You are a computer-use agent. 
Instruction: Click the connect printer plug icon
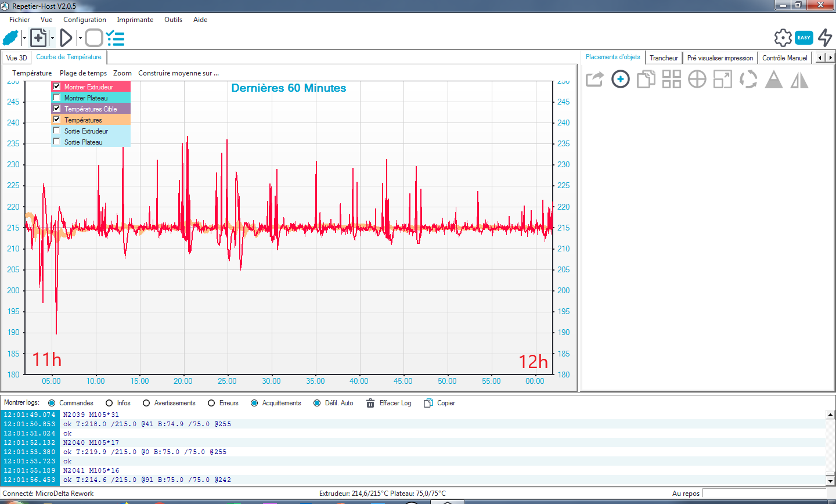[x=11, y=38]
